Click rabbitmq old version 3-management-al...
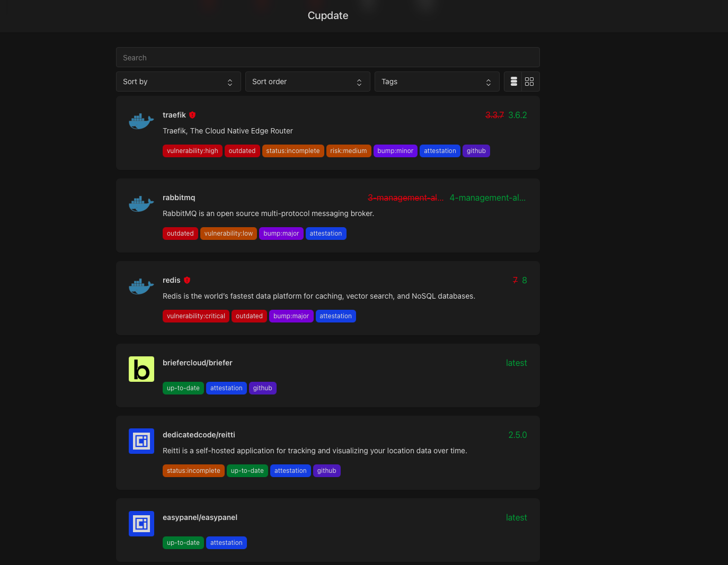728x565 pixels. point(406,198)
